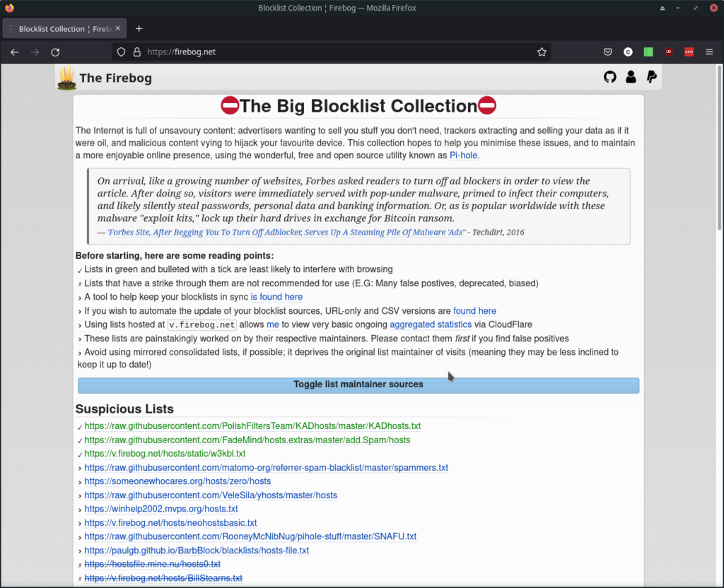Click the 'Suspicious Lists' heading
The width and height of the screenshot is (724, 588).
pyautogui.click(x=124, y=409)
